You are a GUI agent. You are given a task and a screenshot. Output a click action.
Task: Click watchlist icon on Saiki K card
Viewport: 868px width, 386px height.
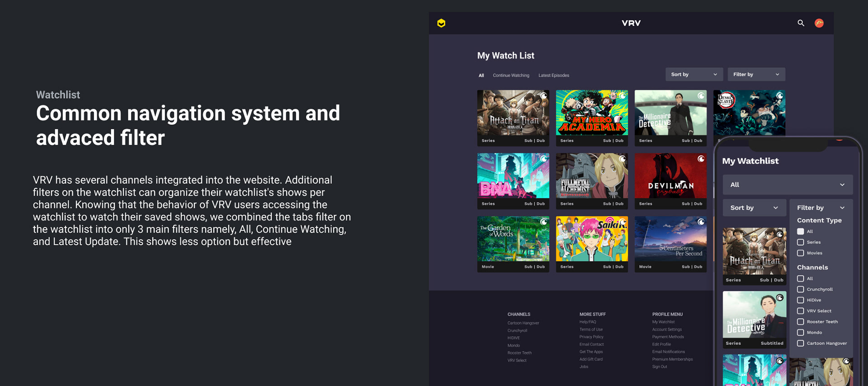pyautogui.click(x=622, y=222)
